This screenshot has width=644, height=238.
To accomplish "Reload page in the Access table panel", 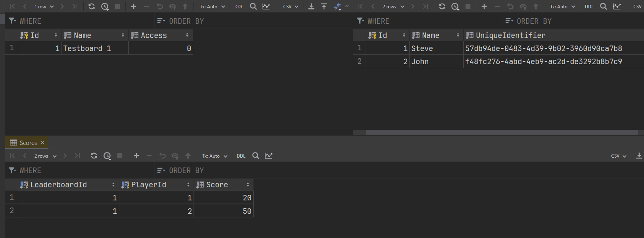I will click(x=92, y=6).
